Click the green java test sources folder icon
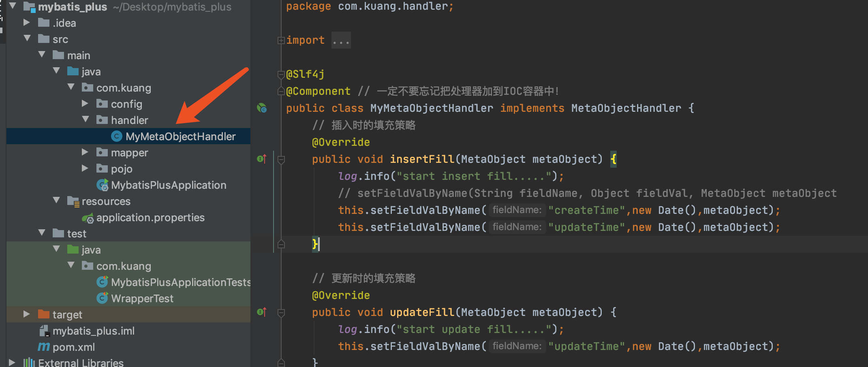This screenshot has width=868, height=367. (73, 250)
